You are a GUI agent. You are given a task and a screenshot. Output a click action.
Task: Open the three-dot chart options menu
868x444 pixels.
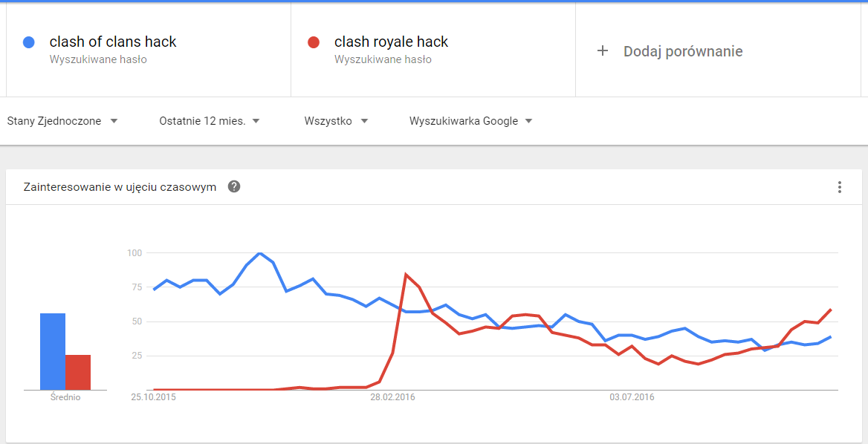(x=840, y=187)
